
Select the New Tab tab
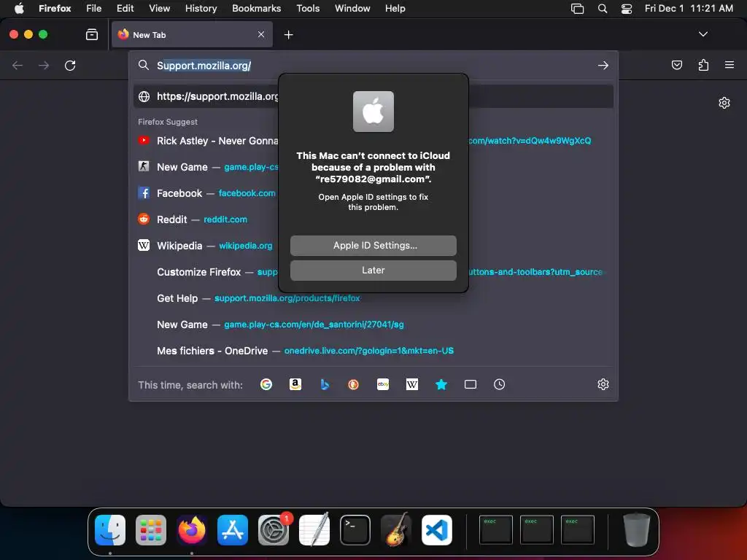pyautogui.click(x=192, y=34)
